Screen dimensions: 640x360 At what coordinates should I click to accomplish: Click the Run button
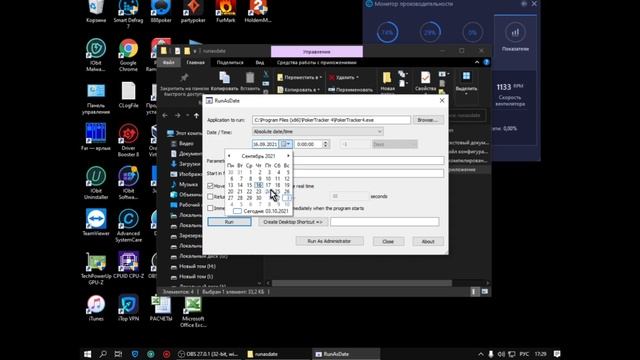229,222
